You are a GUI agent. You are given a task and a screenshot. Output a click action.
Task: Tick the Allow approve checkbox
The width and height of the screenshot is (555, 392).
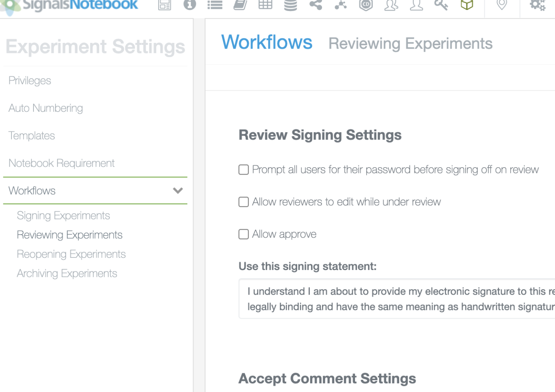click(x=244, y=234)
